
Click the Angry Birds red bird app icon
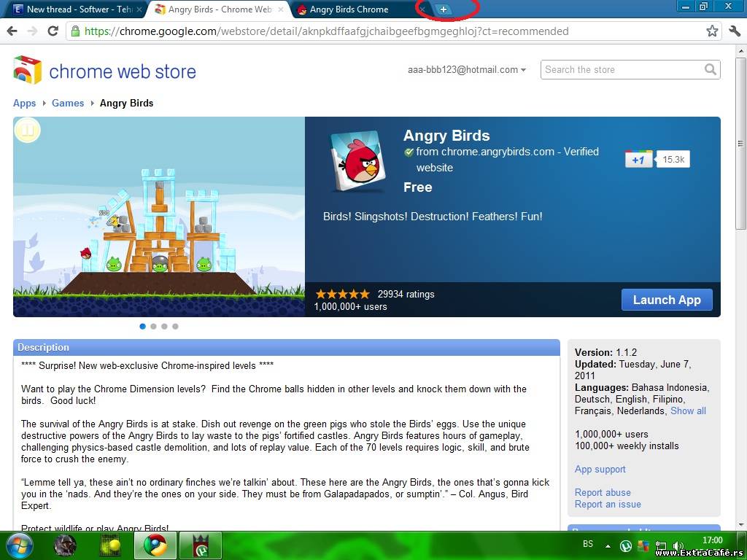[358, 161]
